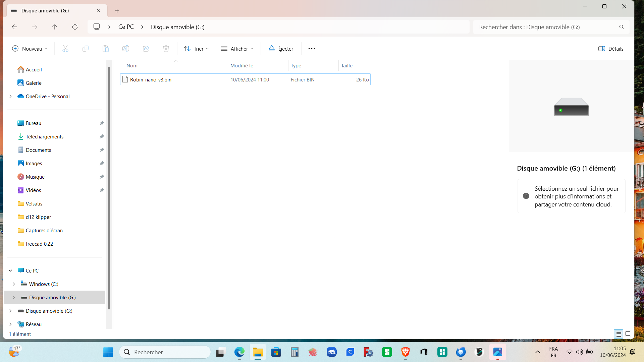Viewport: 644px width, 362px height.
Task: Toggle the Détails pane button
Action: click(611, 49)
